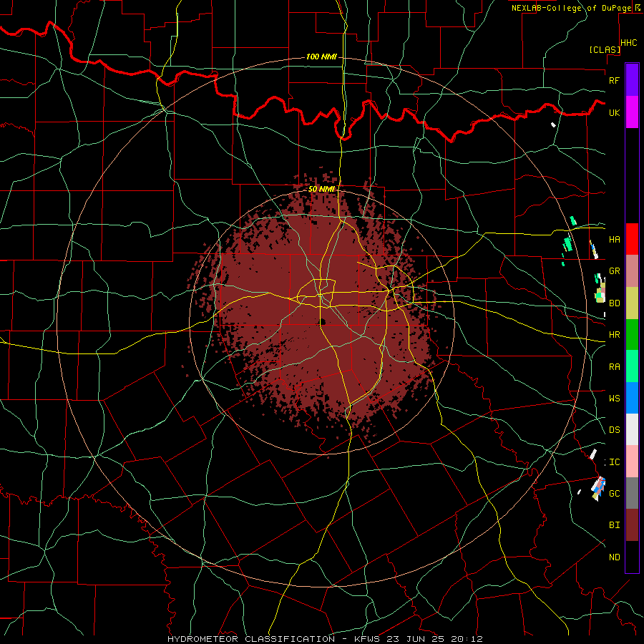Click the DS legend label
The width and height of the screenshot is (644, 644).
pos(614,430)
